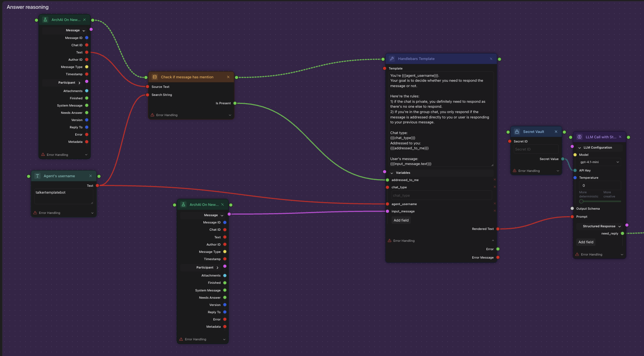Viewport: 644px width, 356px height.
Task: Open the Model dropdown showing gpt-4.1-mini
Action: (x=599, y=162)
